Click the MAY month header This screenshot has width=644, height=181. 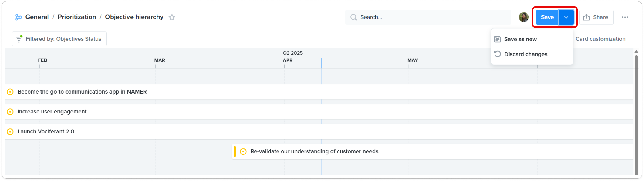point(413,60)
